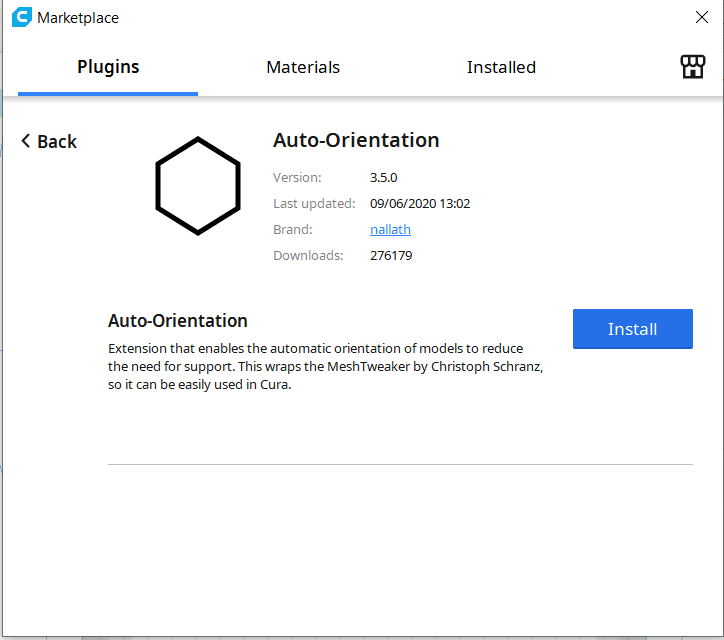Click the Auto-Orientation title heading
The width and height of the screenshot is (724, 640).
tap(356, 140)
